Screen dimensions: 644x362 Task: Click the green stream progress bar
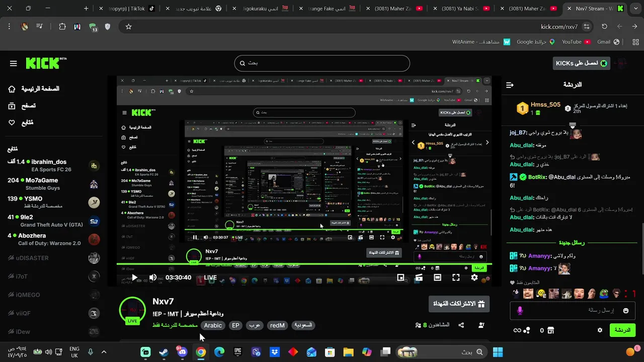pyautogui.click(x=304, y=264)
